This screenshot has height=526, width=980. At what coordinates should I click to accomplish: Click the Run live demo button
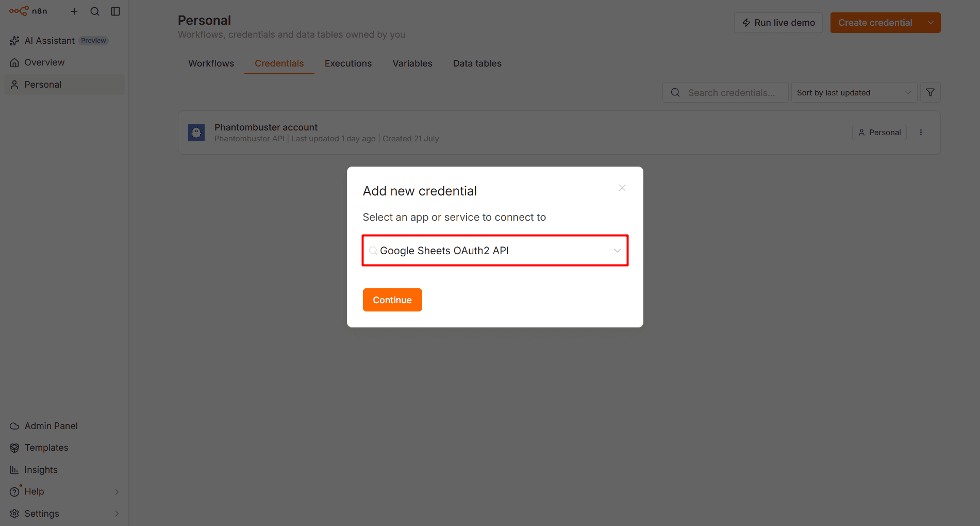click(x=778, y=23)
